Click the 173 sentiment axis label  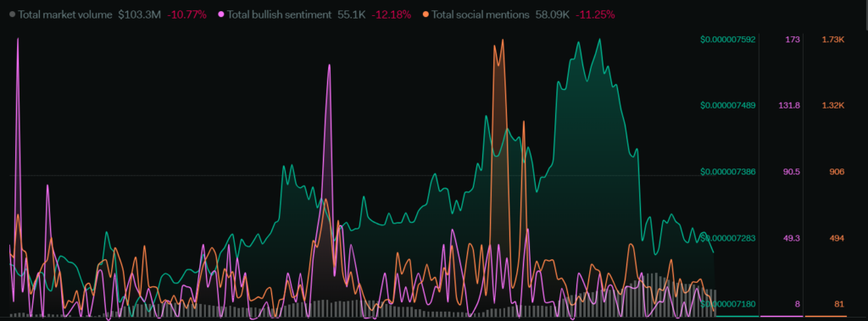tap(793, 40)
